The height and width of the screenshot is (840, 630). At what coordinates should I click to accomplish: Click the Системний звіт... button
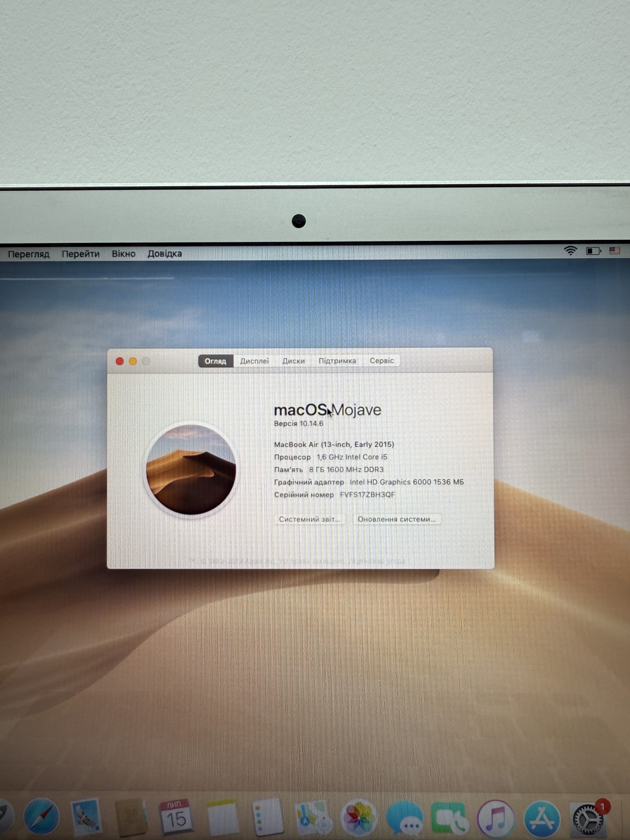tap(309, 519)
